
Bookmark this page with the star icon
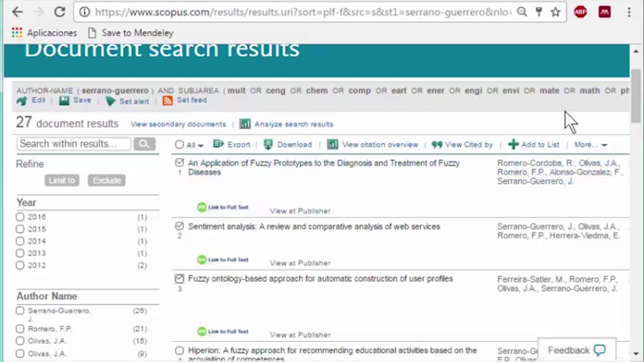(555, 12)
